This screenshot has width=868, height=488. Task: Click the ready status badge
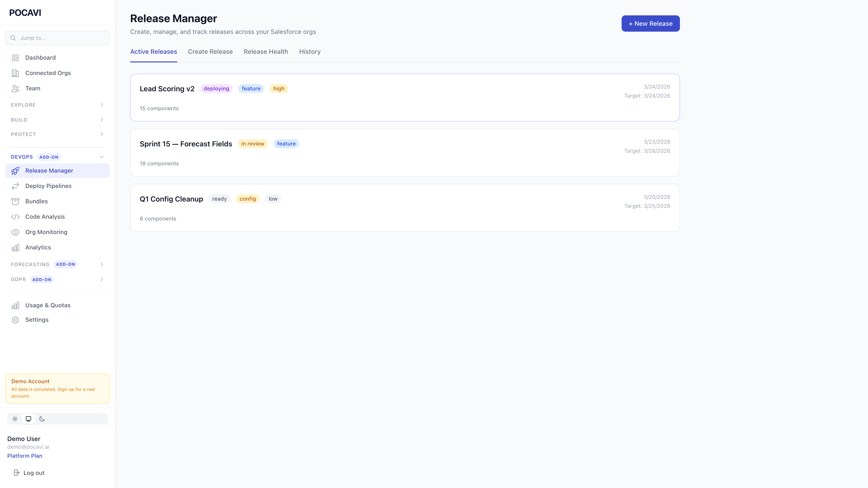tap(219, 199)
